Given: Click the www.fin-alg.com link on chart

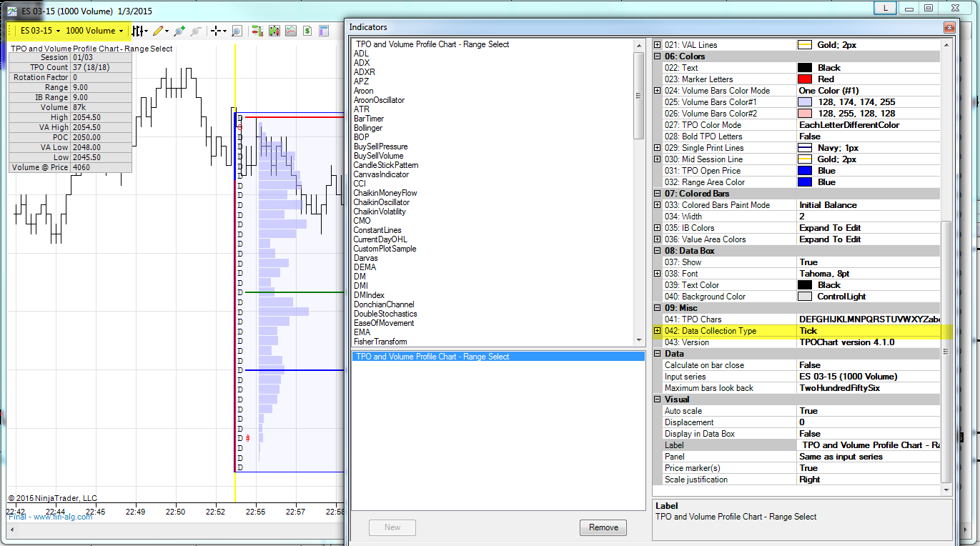Looking at the screenshot, I should [63, 517].
